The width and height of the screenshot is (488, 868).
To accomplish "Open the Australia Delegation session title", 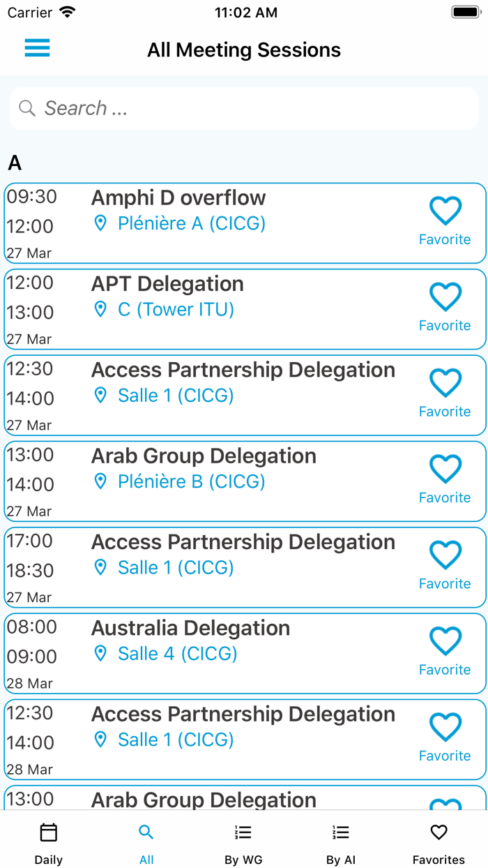I will pos(190,628).
